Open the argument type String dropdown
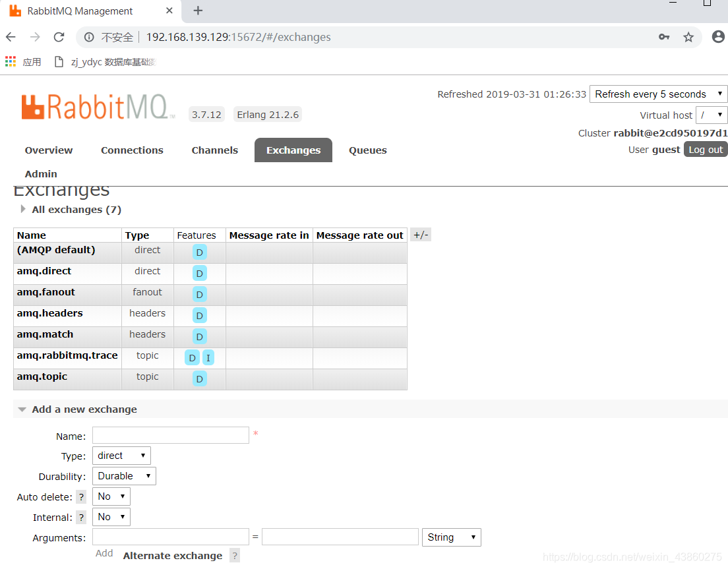728x569 pixels. click(x=451, y=537)
